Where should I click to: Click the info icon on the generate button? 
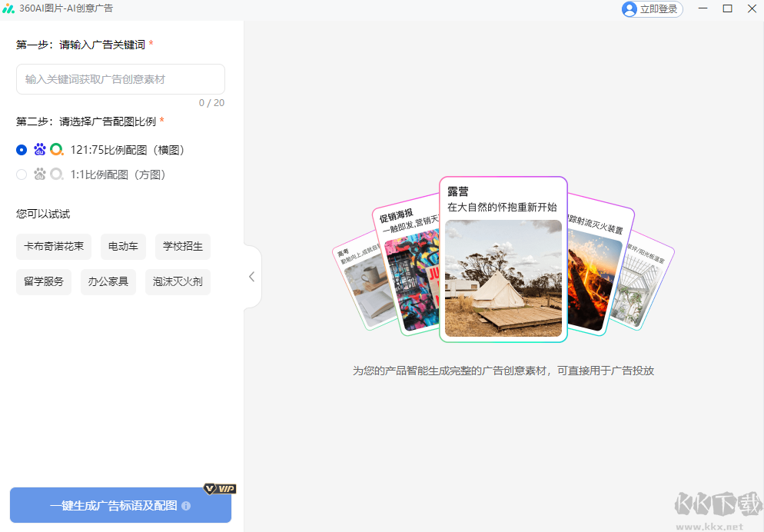click(185, 507)
